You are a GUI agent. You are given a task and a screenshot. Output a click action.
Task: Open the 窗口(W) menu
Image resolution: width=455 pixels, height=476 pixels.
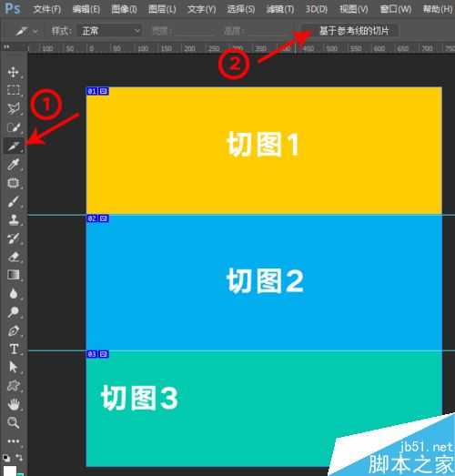tap(396, 9)
